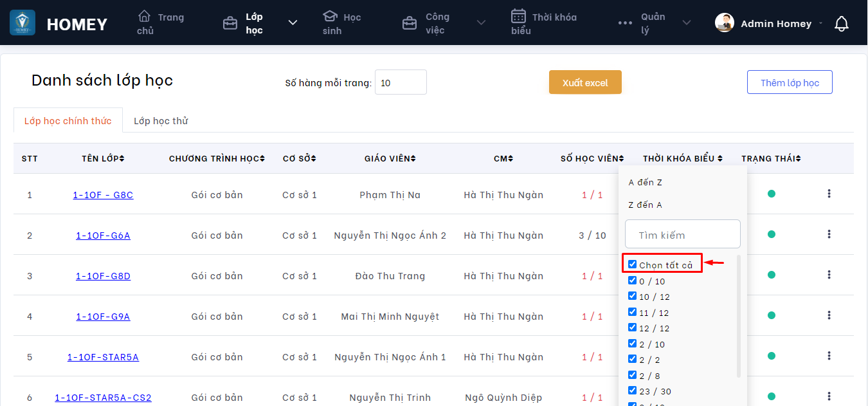
Task: Expand the Công việc dropdown menu
Action: pyautogui.click(x=481, y=23)
